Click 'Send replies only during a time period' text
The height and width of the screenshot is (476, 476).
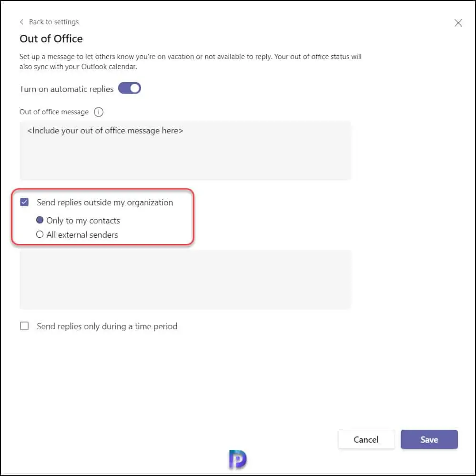pyautogui.click(x=107, y=326)
